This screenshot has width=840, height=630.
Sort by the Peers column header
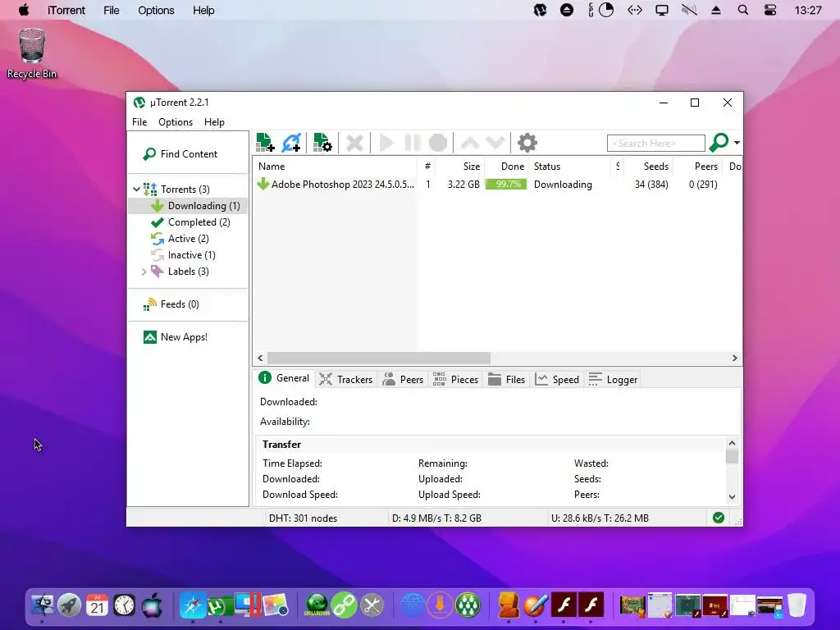pyautogui.click(x=696, y=167)
